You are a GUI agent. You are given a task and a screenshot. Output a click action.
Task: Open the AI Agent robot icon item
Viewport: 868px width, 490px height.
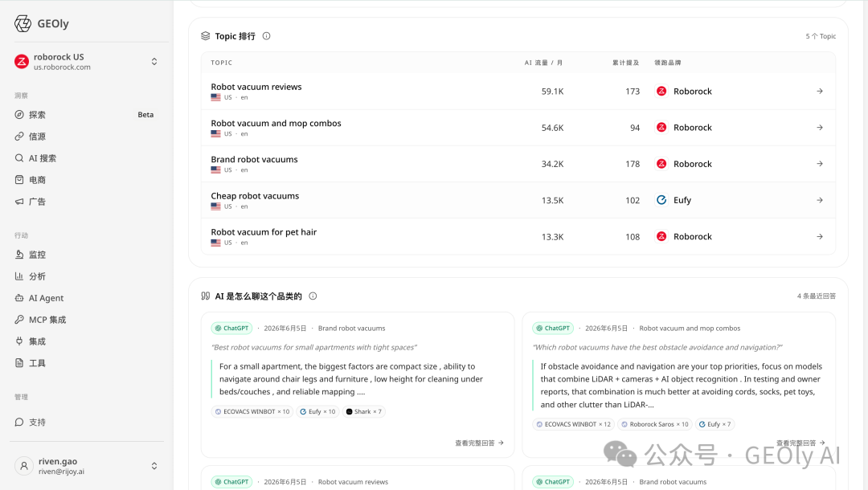point(19,298)
